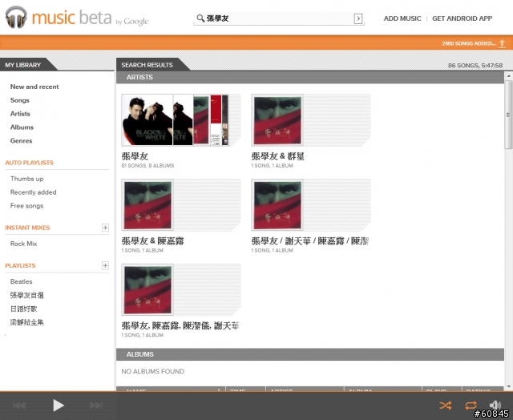Click the ARTISTS section header

click(310, 77)
